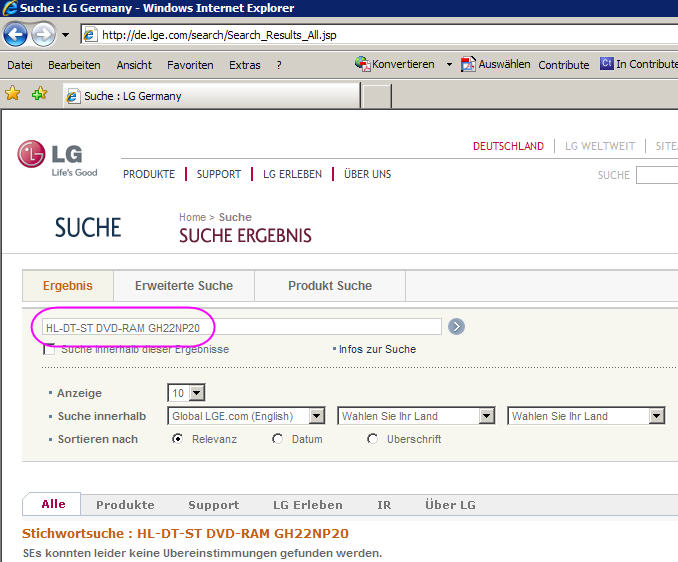
Task: Select the 'Suche : LG Germany' browser tab
Action: (211, 96)
